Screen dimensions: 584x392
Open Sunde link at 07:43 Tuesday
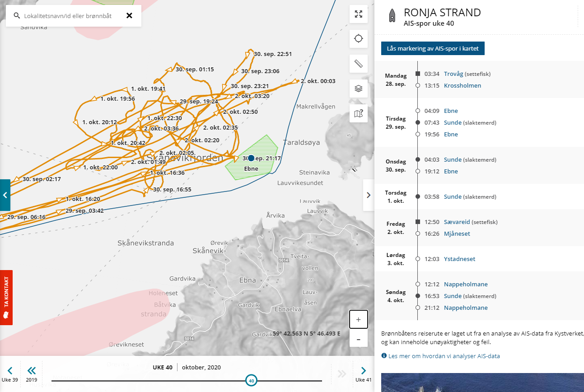click(x=453, y=122)
